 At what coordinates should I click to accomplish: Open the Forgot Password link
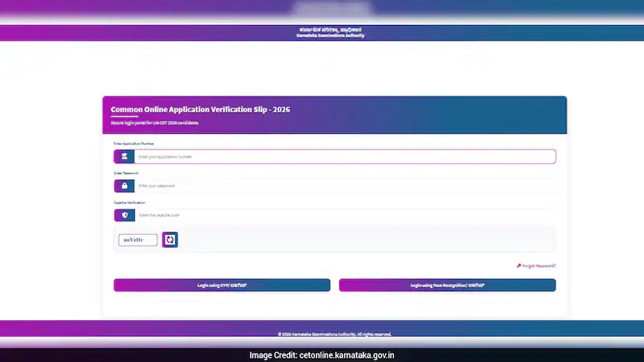tap(538, 266)
